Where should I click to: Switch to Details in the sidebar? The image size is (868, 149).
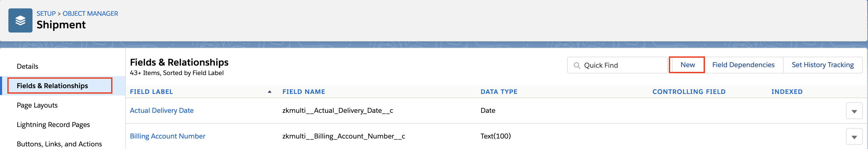(x=27, y=66)
